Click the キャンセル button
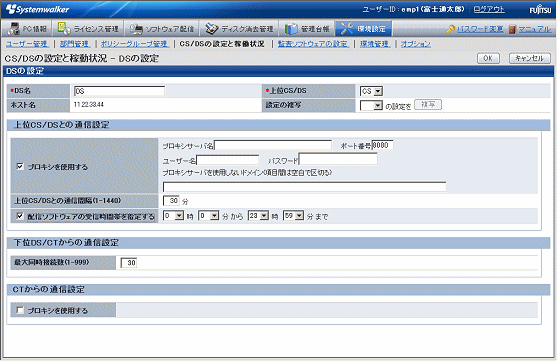This screenshot has height=361, width=557. click(x=529, y=58)
